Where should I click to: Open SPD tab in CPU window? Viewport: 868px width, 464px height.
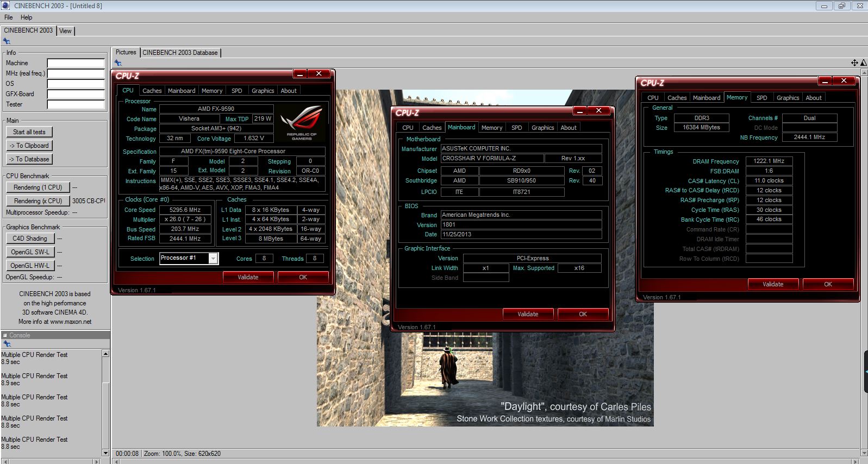[237, 91]
